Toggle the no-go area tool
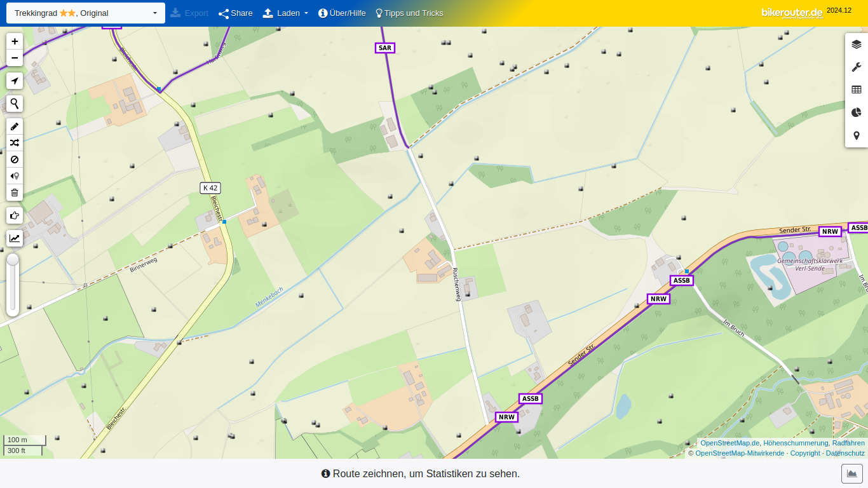Viewport: 868px width, 488px height. coord(15,159)
